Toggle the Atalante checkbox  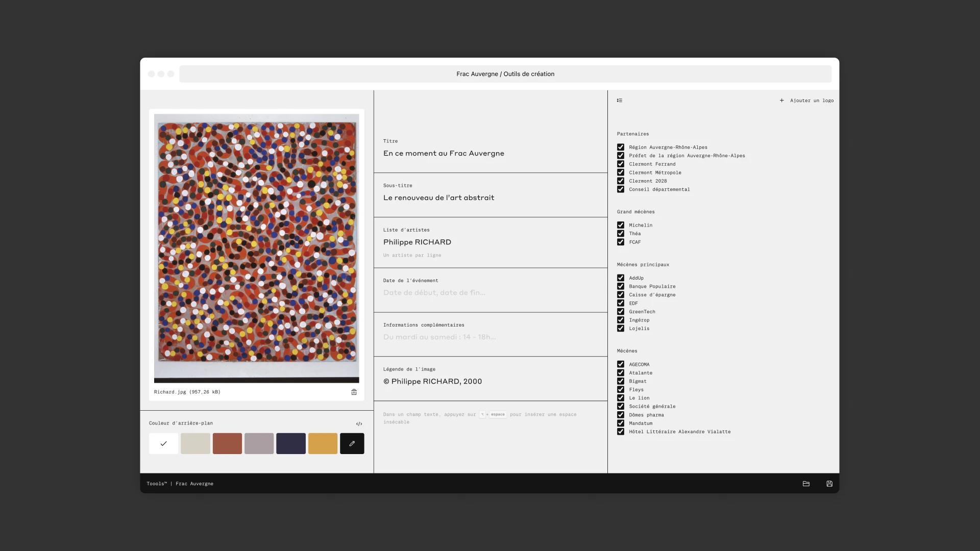point(621,373)
